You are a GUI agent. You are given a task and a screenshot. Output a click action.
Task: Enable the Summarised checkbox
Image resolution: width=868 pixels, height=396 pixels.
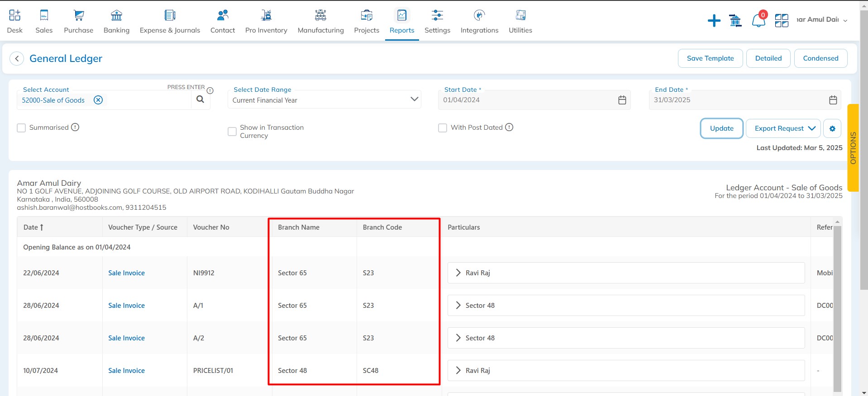(21, 128)
